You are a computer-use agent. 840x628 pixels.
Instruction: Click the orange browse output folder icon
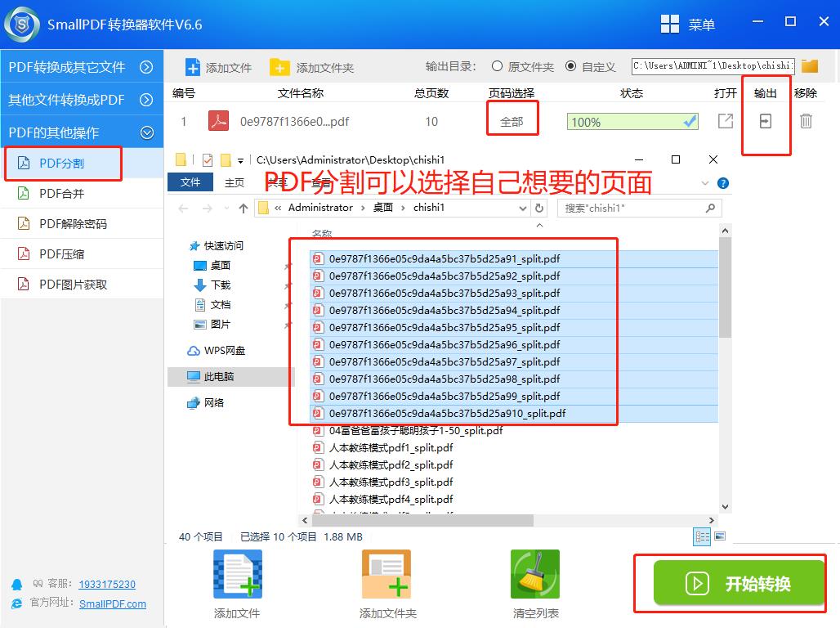coord(809,66)
